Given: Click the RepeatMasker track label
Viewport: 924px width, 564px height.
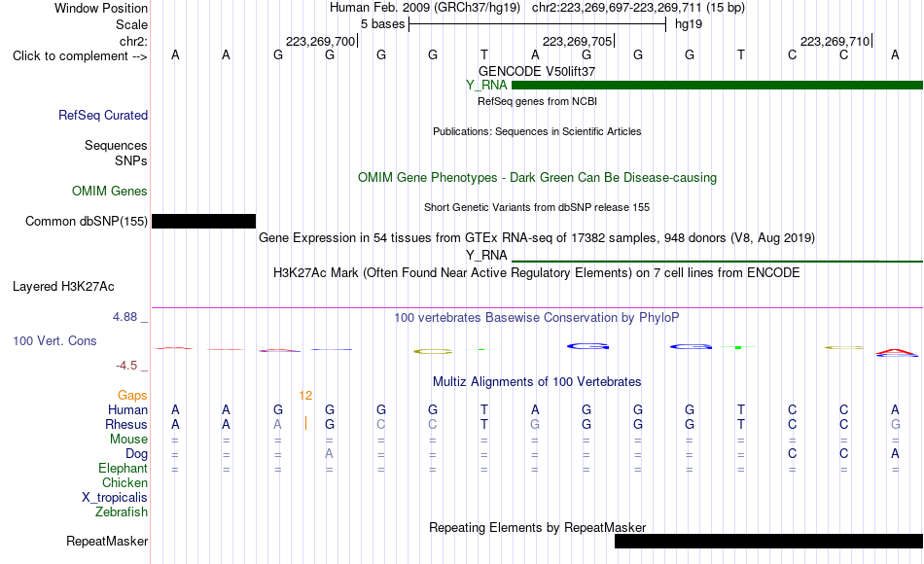Looking at the screenshot, I should 107,541.
